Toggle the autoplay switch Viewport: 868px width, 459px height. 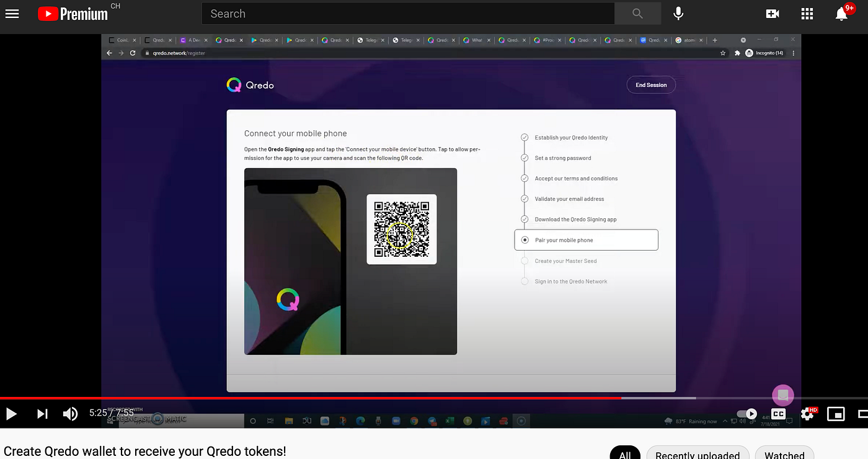(747, 414)
